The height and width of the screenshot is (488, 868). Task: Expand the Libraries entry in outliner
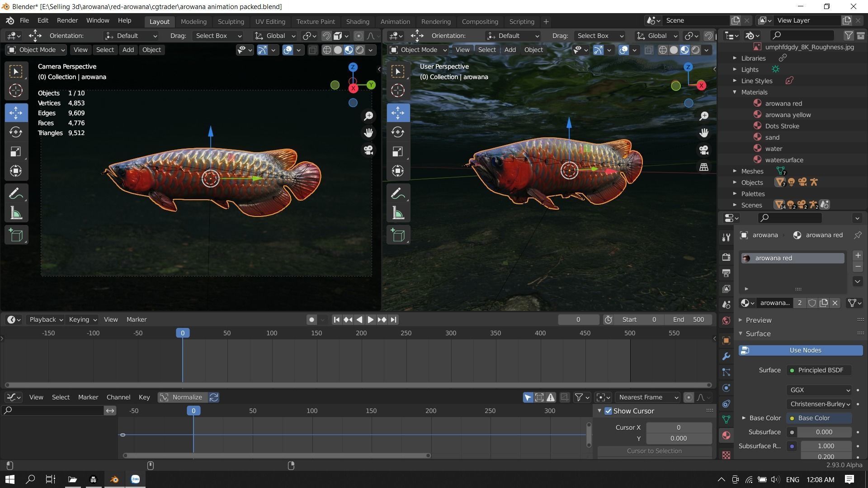click(x=735, y=58)
